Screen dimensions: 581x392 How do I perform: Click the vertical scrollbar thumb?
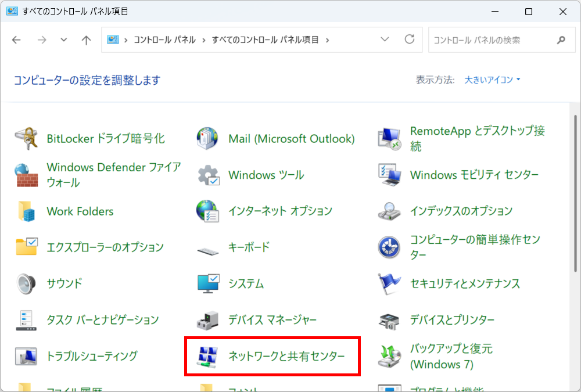pos(575,193)
